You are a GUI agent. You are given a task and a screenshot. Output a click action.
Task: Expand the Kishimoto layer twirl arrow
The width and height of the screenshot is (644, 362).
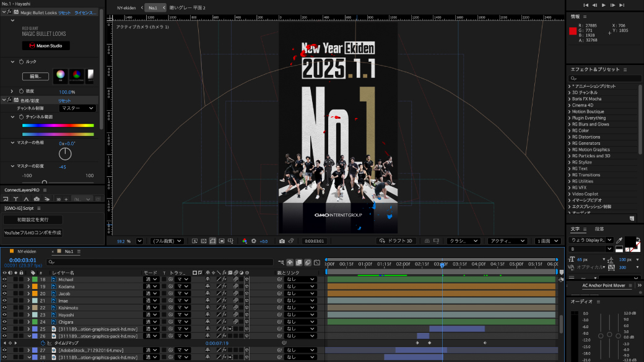28,308
